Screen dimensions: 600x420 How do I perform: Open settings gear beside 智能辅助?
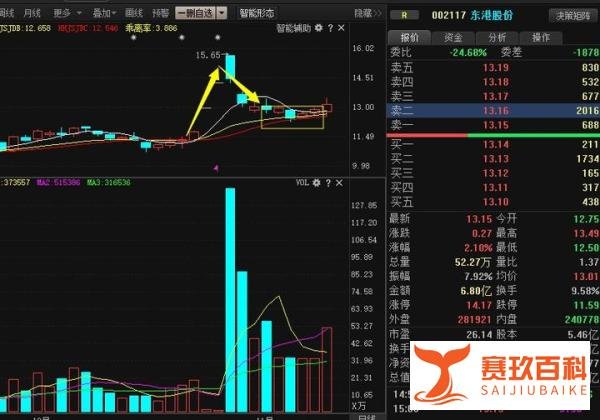pos(319,28)
